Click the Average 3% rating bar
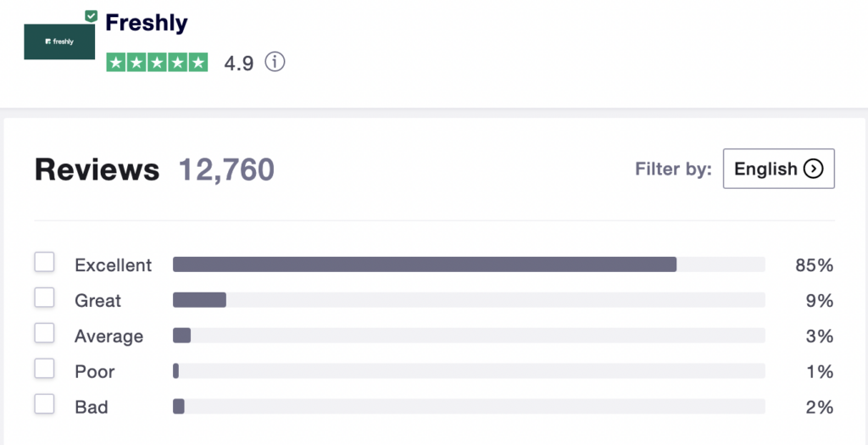 (x=468, y=336)
